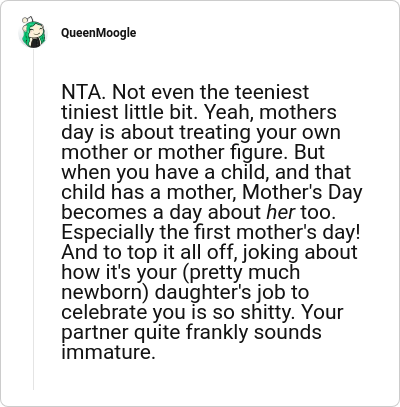Image resolution: width=400 pixels, height=407 pixels.
Task: Click the line newborn) daughter's job to
Action: pos(185,292)
